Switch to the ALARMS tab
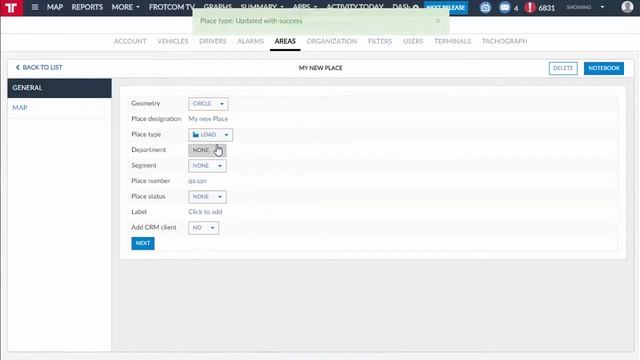 250,41
